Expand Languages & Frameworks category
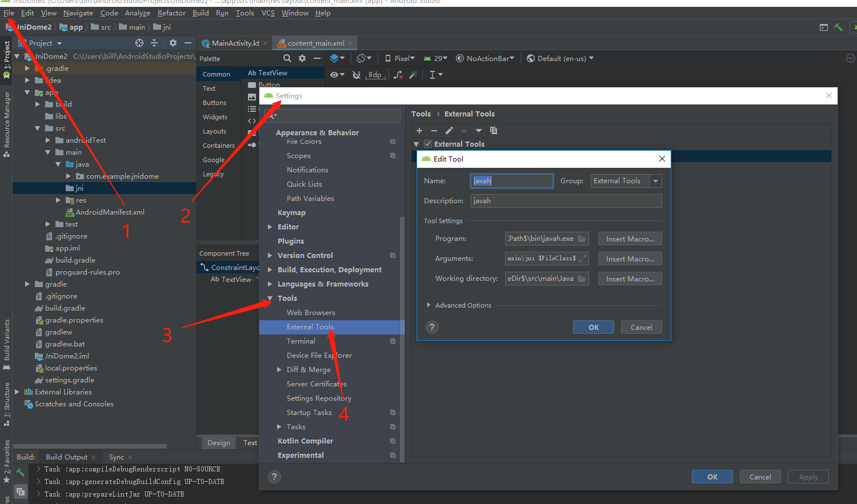Viewport: 857px width, 504px height. coord(270,284)
